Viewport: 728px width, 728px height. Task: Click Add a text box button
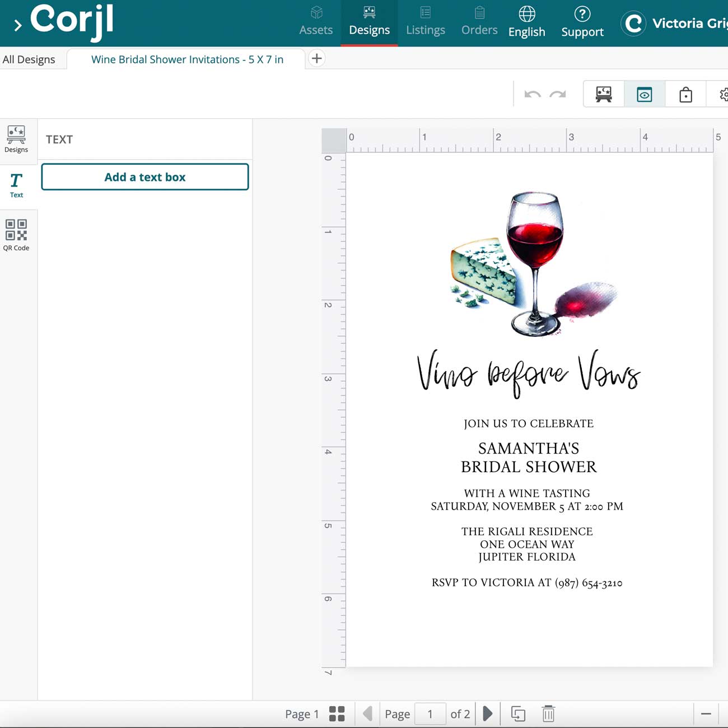145,177
